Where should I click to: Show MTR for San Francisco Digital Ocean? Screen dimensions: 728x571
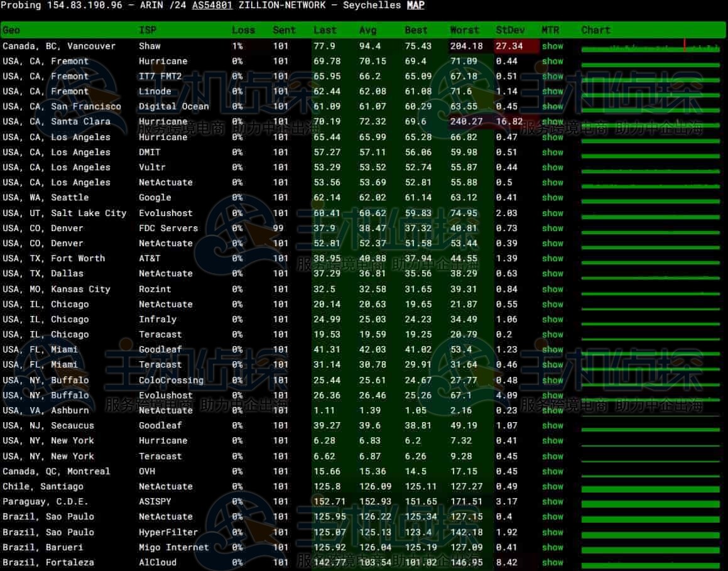(553, 107)
